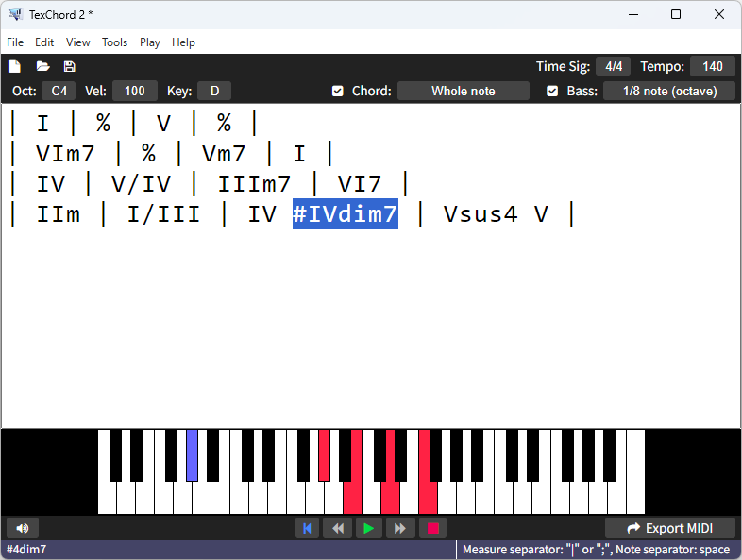Click the Vsus4 chord in the last line

point(481,213)
